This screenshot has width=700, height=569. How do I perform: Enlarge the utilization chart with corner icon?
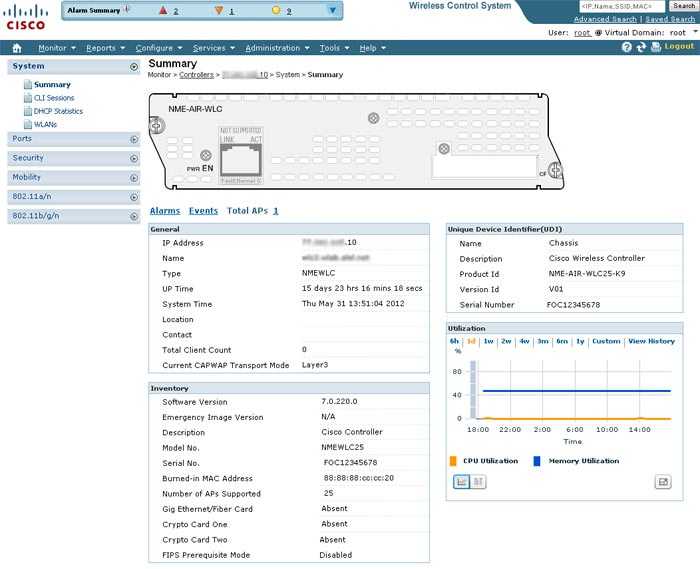click(663, 482)
